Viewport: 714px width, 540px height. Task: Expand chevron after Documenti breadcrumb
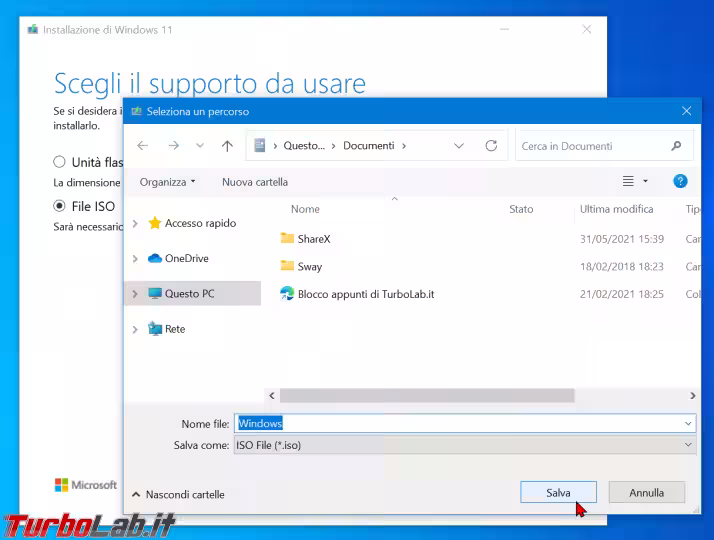(404, 146)
